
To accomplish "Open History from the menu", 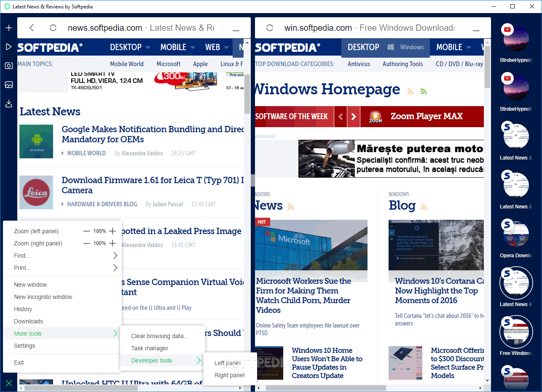I will (x=62, y=309).
